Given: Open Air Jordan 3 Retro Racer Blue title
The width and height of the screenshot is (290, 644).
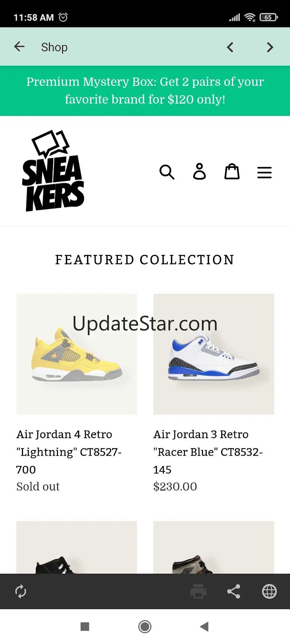Looking at the screenshot, I should 208,452.
